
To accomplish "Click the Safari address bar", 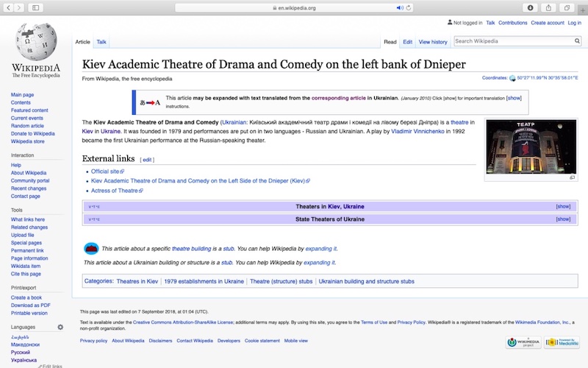I will click(x=294, y=7).
